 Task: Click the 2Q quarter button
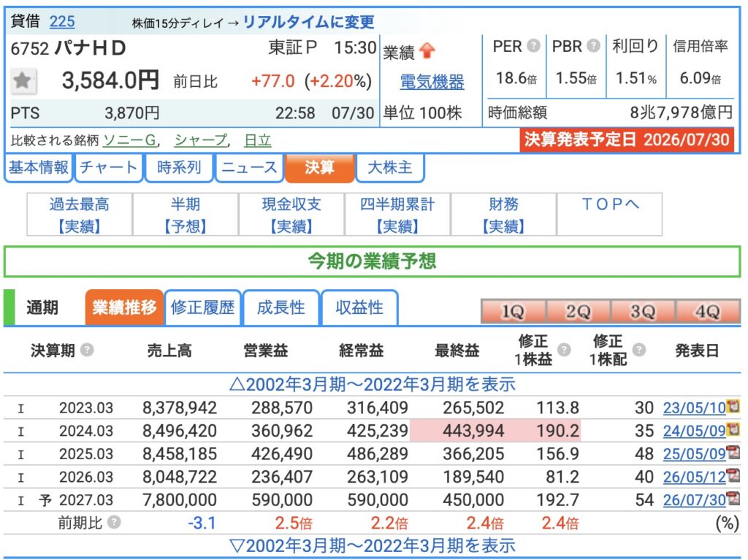click(x=579, y=312)
